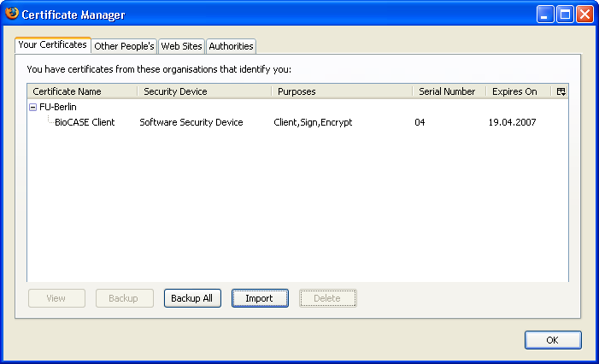Confirm with the OK button
Screen dimensions: 599x364
pyautogui.click(x=552, y=340)
